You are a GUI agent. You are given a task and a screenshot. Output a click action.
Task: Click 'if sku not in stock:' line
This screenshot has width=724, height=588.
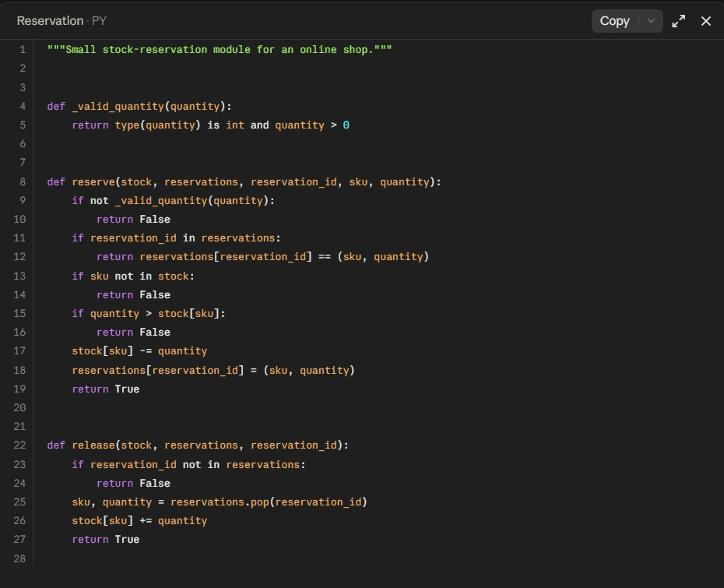coord(133,276)
